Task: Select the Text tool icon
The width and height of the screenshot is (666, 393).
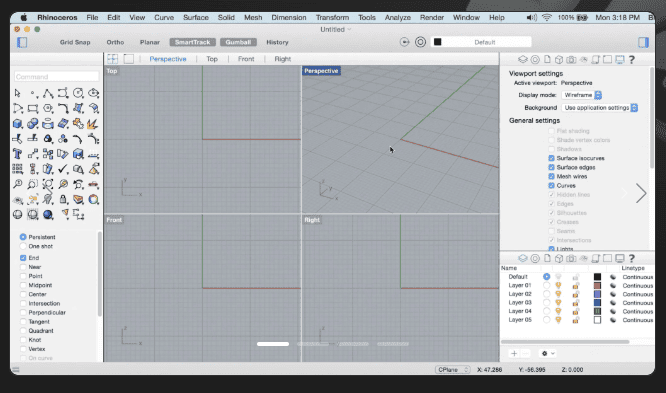Action: point(17,154)
